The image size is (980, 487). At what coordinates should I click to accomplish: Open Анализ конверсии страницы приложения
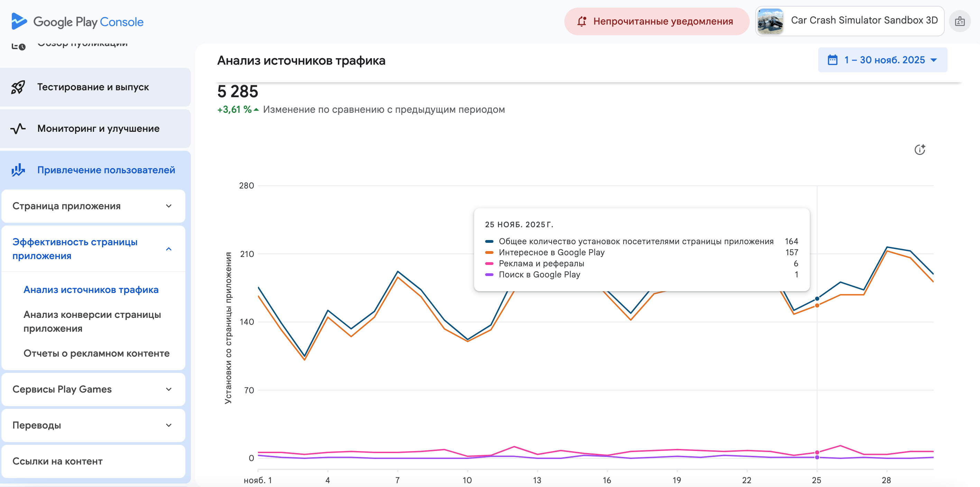92,321
